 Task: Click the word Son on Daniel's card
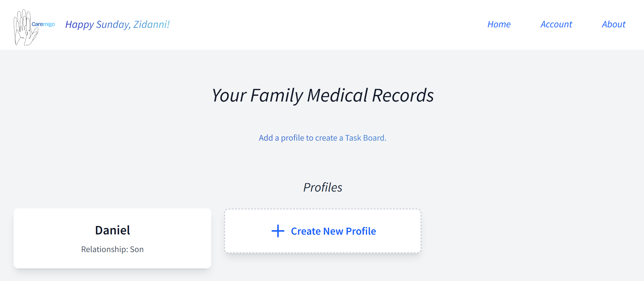coord(137,249)
